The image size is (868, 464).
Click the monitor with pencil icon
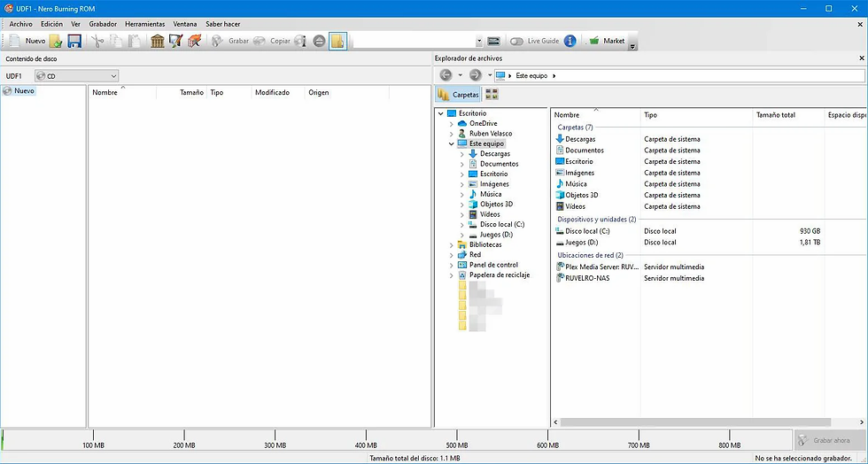pyautogui.click(x=175, y=41)
